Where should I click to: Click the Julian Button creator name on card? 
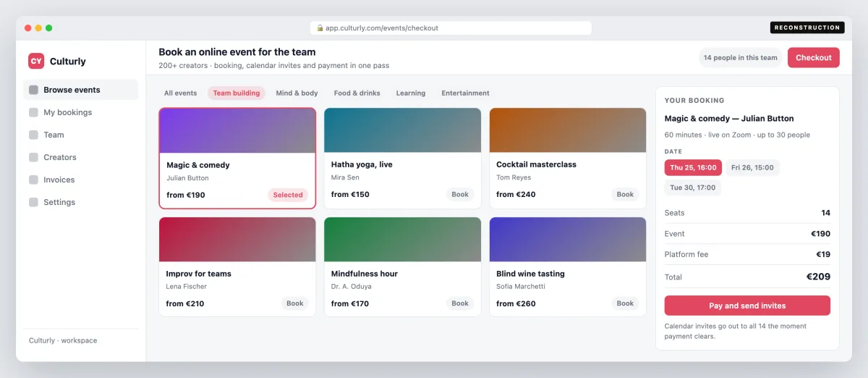tap(187, 178)
